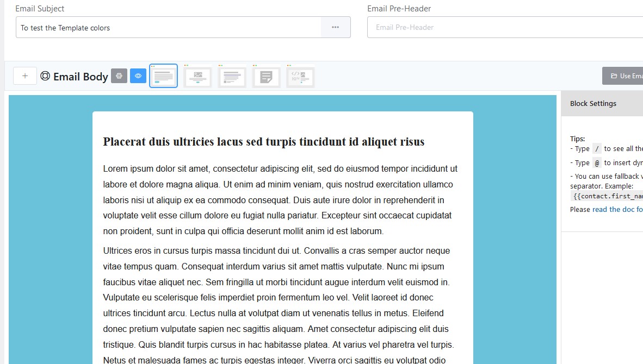The image size is (643, 364).
Task: Select the simple text template thumbnail
Action: pos(164,76)
